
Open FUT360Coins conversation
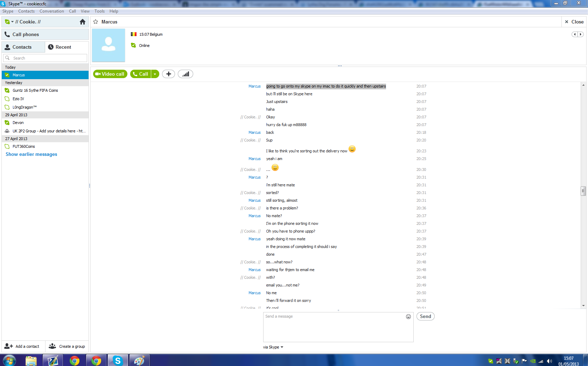click(45, 146)
